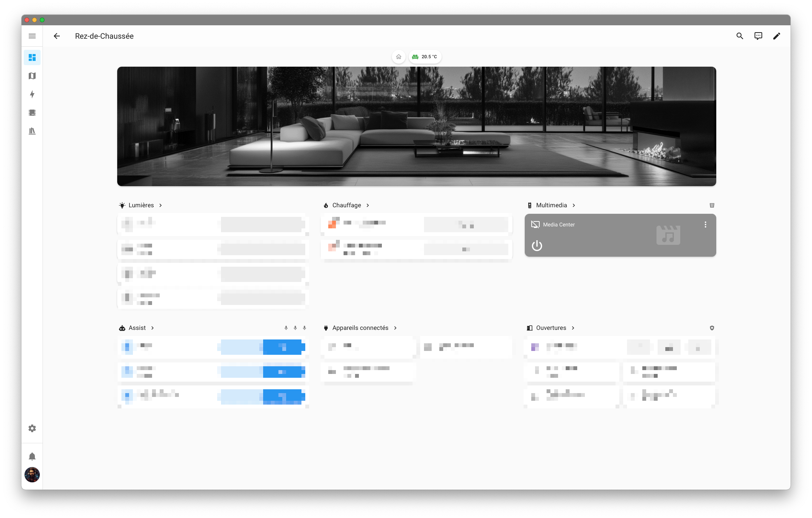The width and height of the screenshot is (812, 518).
Task: Open the search icon in header
Action: point(740,36)
